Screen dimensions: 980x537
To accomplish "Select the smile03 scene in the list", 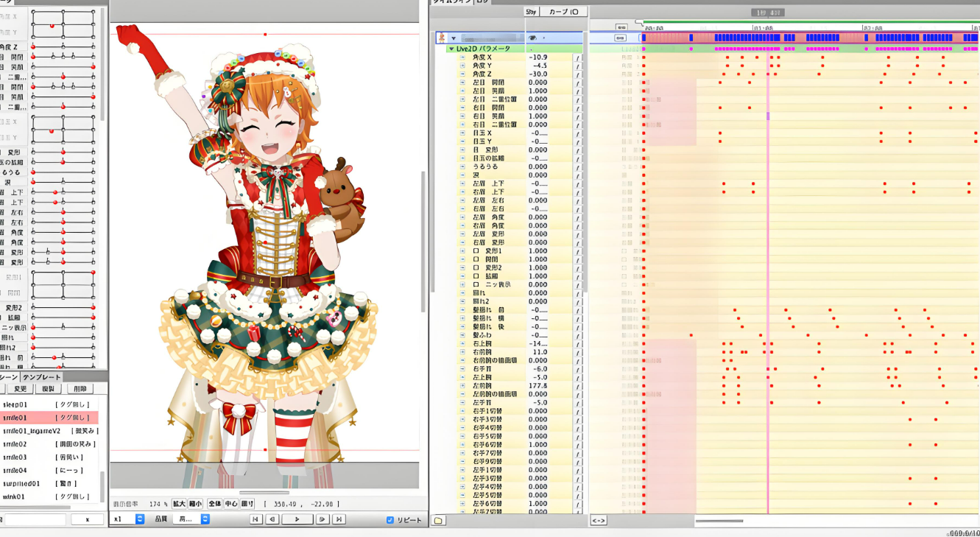I will point(49,457).
